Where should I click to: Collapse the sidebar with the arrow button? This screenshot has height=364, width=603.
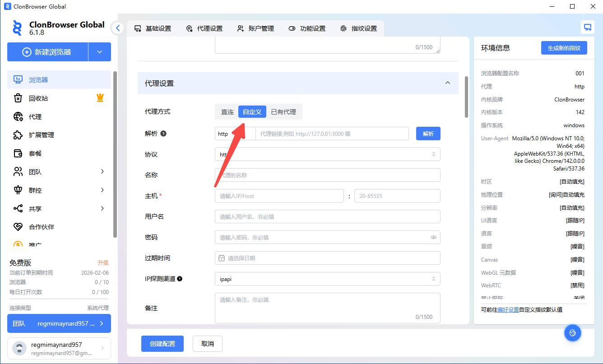click(118, 28)
